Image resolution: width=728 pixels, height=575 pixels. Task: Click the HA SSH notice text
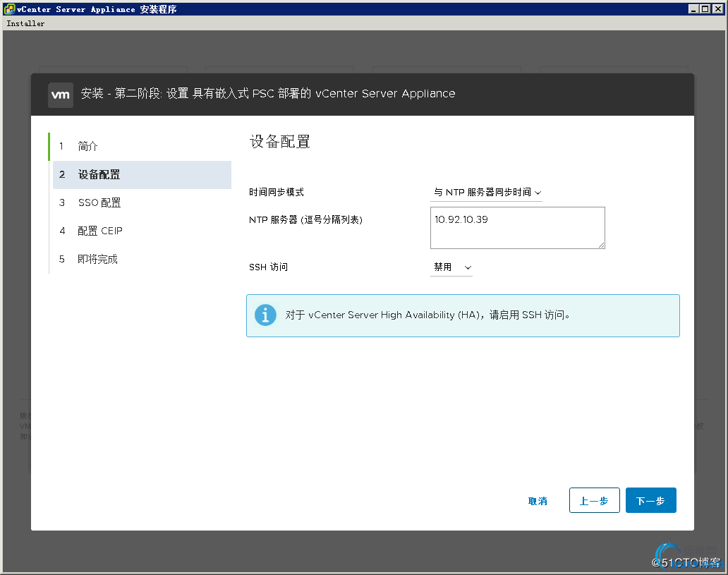click(427, 315)
